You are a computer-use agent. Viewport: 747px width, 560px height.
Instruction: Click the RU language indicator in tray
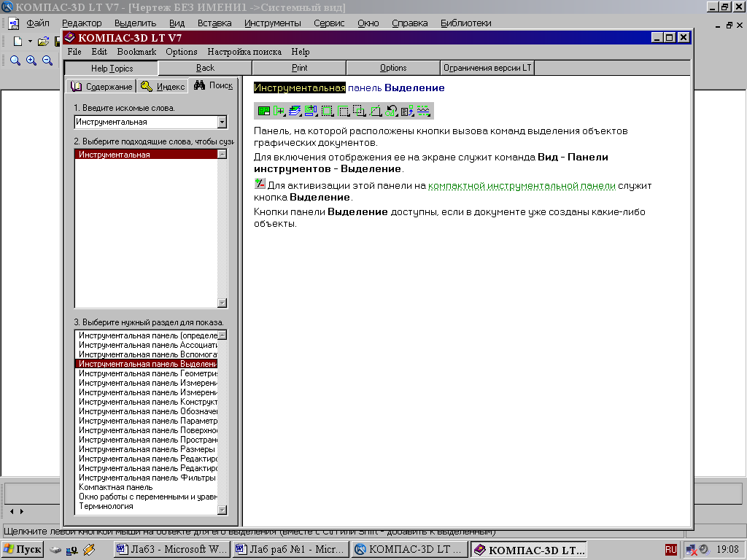[x=671, y=550]
